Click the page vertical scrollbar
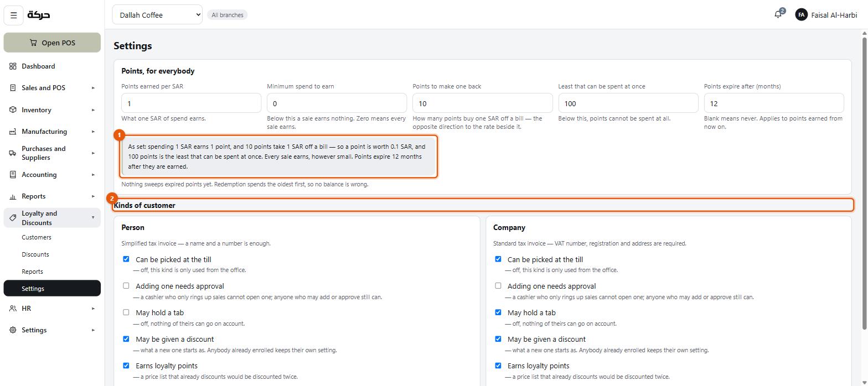This screenshot has width=868, height=386. pos(864,182)
